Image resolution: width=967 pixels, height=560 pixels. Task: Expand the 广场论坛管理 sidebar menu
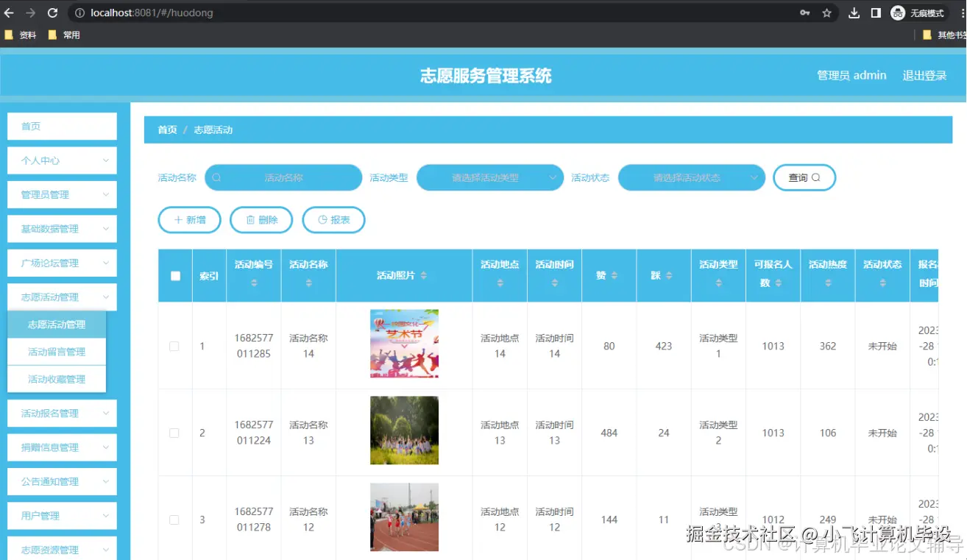click(x=62, y=263)
